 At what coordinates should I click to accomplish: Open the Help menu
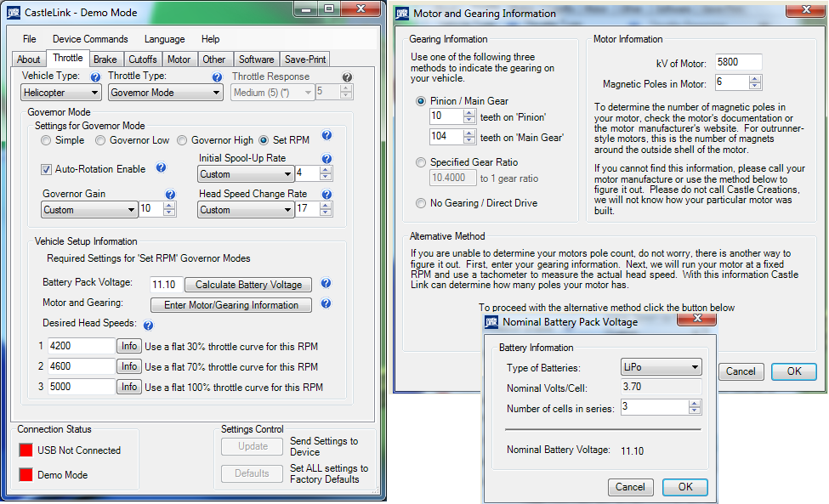[x=210, y=39]
